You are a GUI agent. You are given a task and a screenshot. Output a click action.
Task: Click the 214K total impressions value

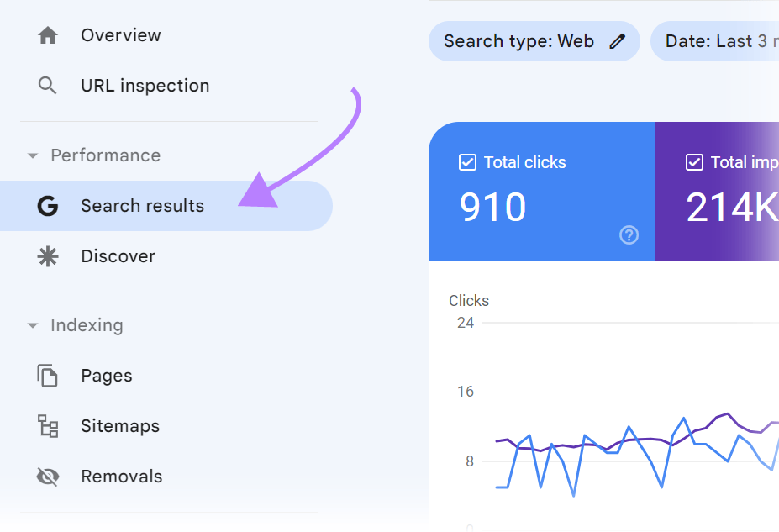[732, 207]
